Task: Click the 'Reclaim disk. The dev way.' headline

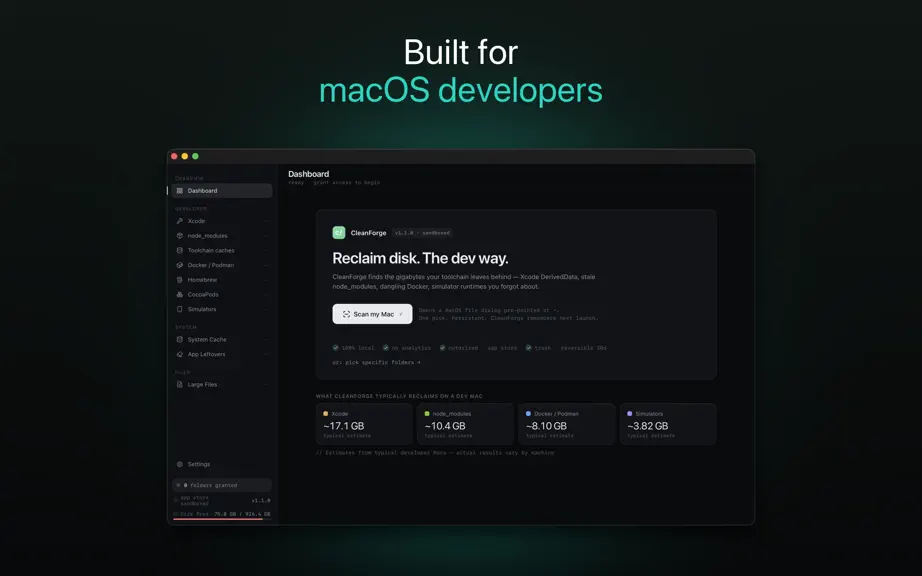Action: pos(420,259)
